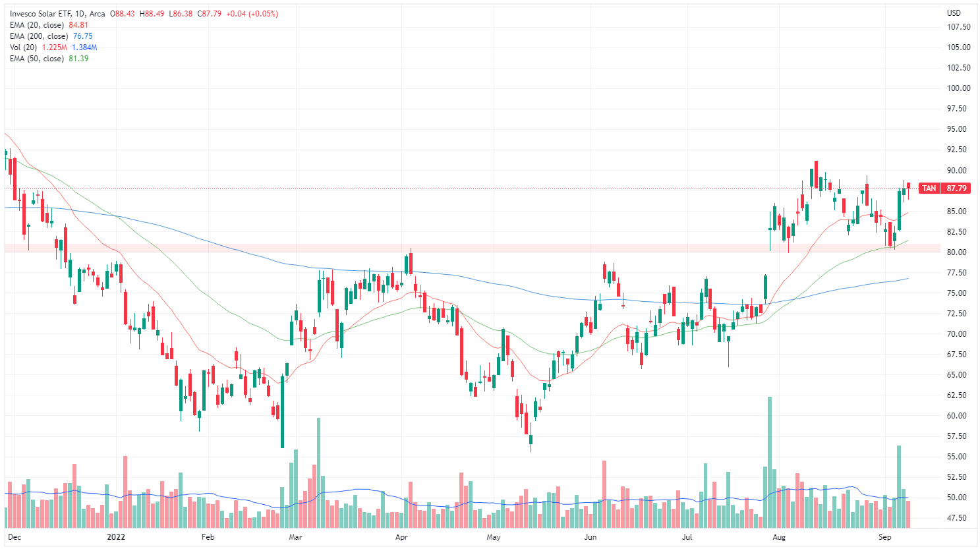Select the Vol (20) indicator legend
This screenshot has height=549, width=980.
24,47
